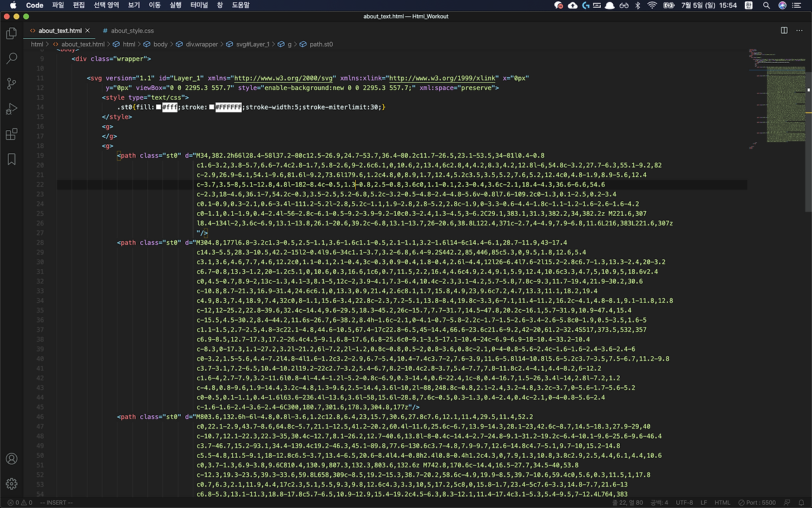812x508 pixels.
Task: Open the 창 menu
Action: coord(219,5)
